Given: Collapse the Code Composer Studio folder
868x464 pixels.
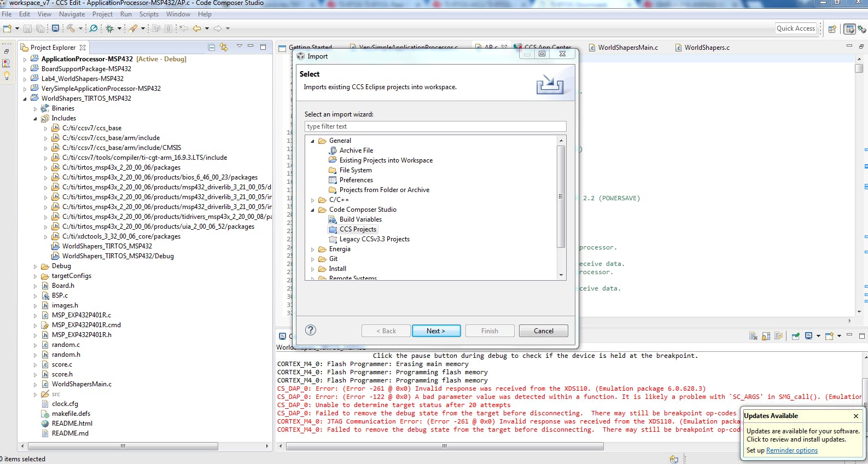Looking at the screenshot, I should tap(313, 210).
